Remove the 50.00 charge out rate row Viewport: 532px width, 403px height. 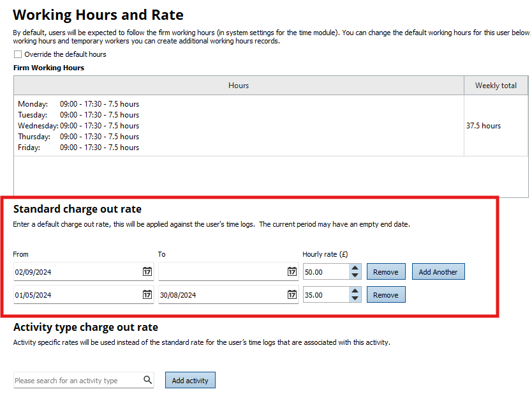[x=385, y=272]
